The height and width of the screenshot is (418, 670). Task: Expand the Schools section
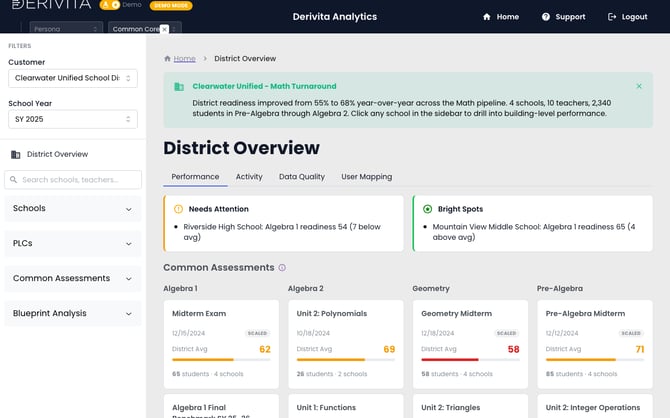pos(73,209)
